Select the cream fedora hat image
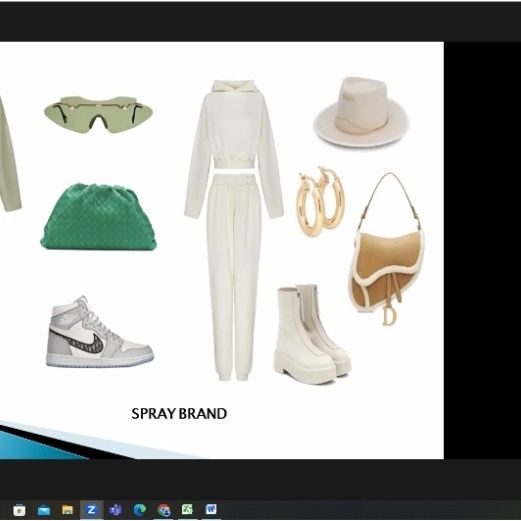 [361, 112]
